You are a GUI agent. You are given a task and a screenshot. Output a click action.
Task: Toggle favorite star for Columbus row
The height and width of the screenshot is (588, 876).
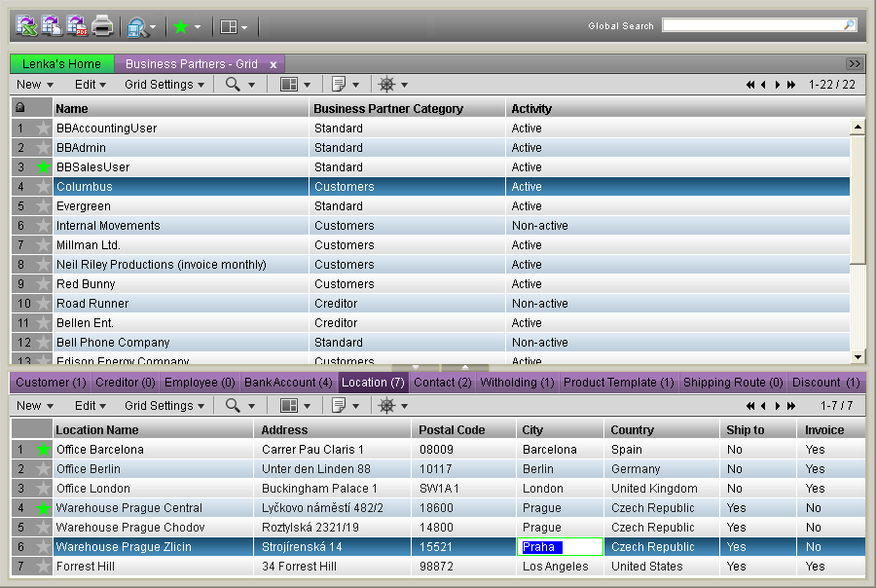tap(43, 187)
